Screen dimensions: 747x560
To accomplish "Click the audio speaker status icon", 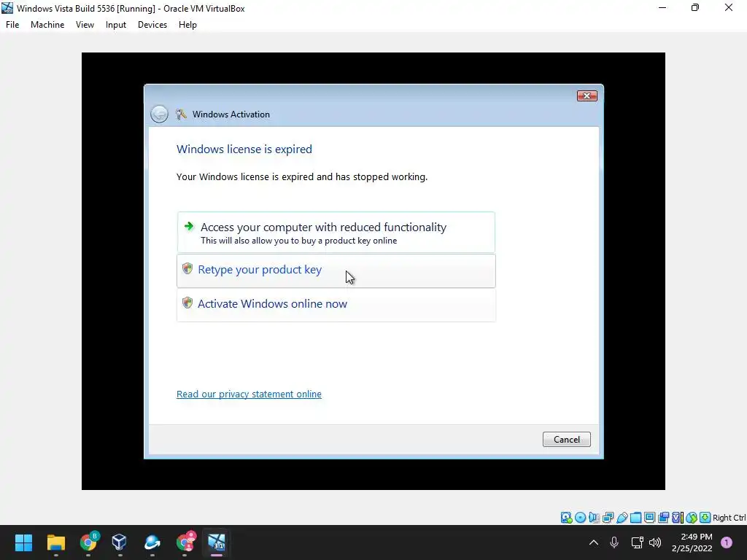I will coord(594,518).
